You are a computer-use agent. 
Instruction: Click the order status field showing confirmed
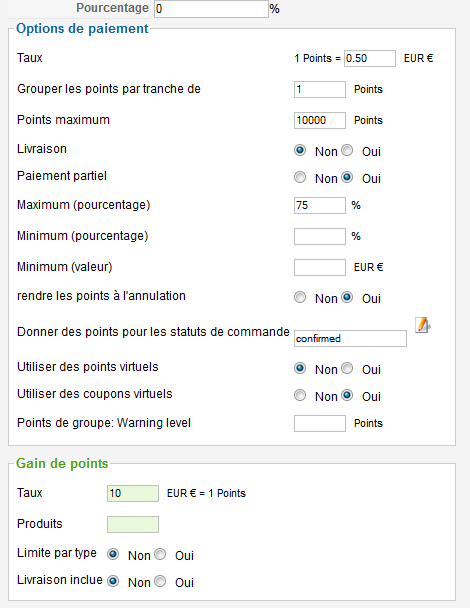[351, 339]
